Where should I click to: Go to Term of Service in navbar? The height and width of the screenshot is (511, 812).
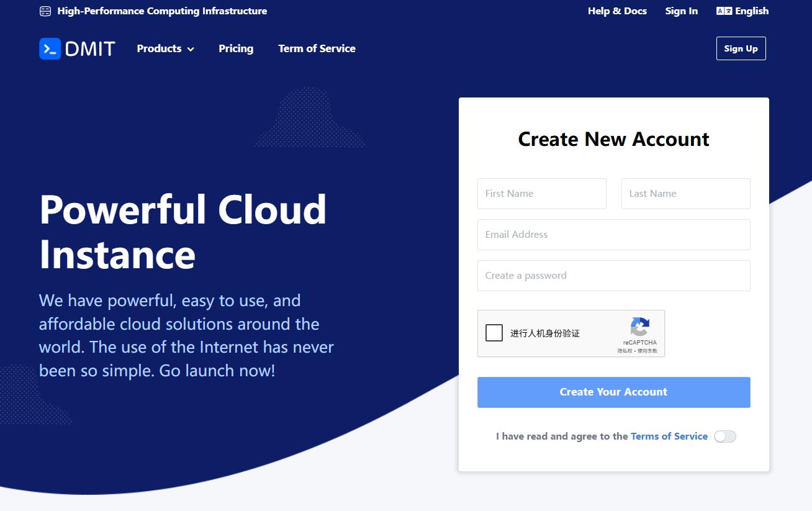click(x=317, y=48)
